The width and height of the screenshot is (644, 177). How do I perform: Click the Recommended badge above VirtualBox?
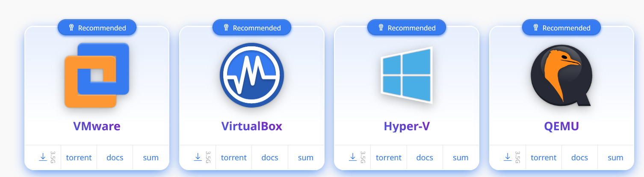click(252, 28)
